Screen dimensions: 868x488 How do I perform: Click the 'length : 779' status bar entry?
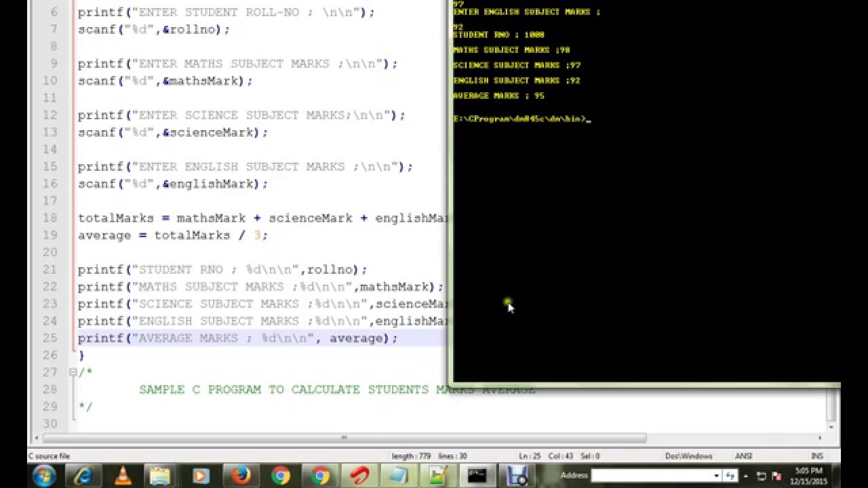[412, 456]
